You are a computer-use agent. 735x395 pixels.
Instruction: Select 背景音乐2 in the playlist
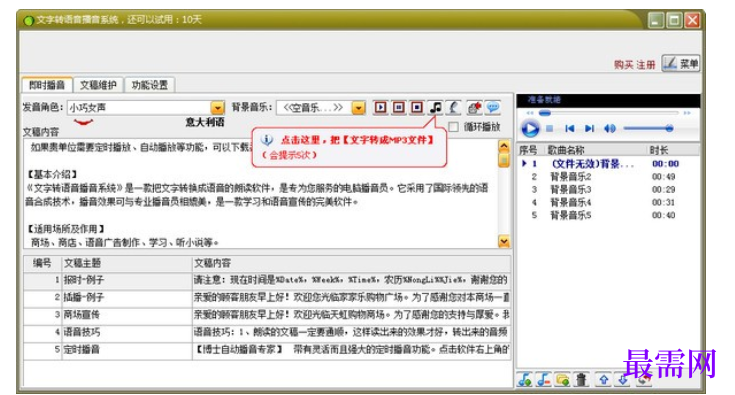tap(608, 177)
